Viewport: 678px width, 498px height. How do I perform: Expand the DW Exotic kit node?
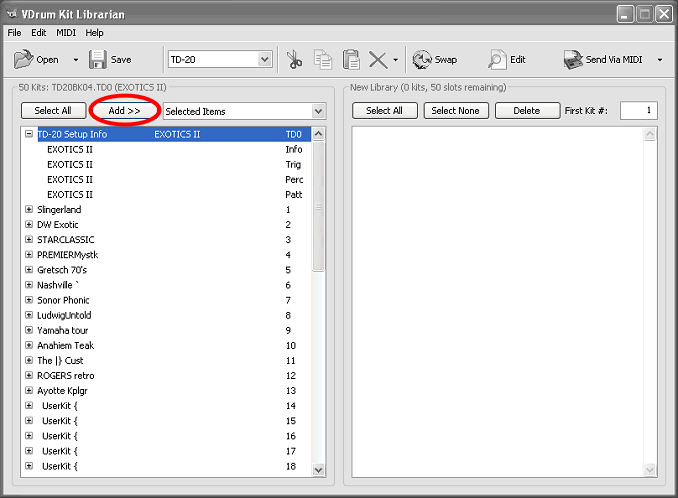click(29, 225)
